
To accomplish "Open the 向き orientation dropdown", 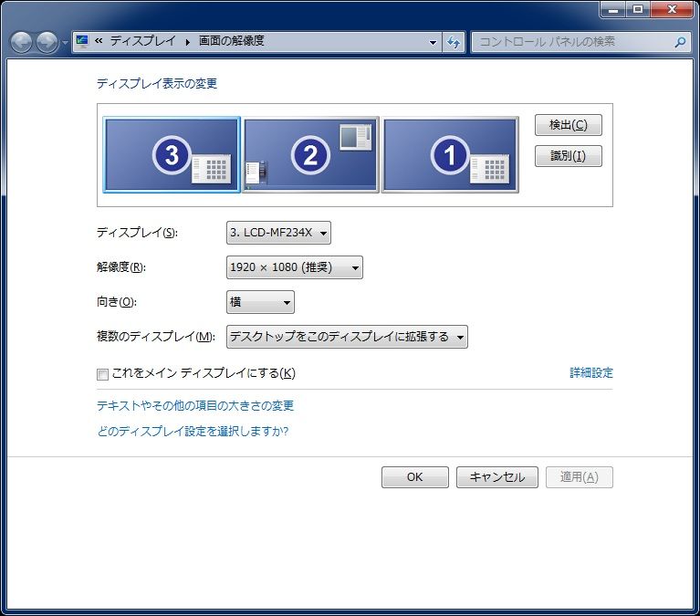I will (x=260, y=302).
